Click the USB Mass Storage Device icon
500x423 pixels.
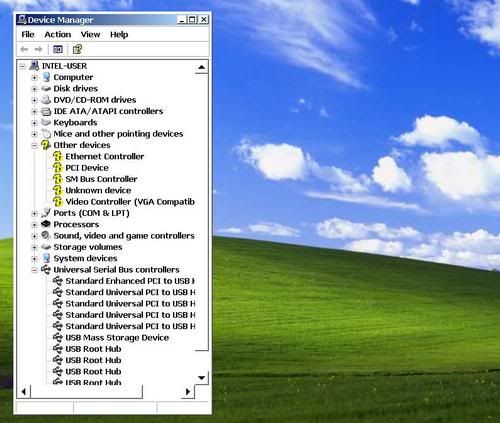tap(58, 338)
